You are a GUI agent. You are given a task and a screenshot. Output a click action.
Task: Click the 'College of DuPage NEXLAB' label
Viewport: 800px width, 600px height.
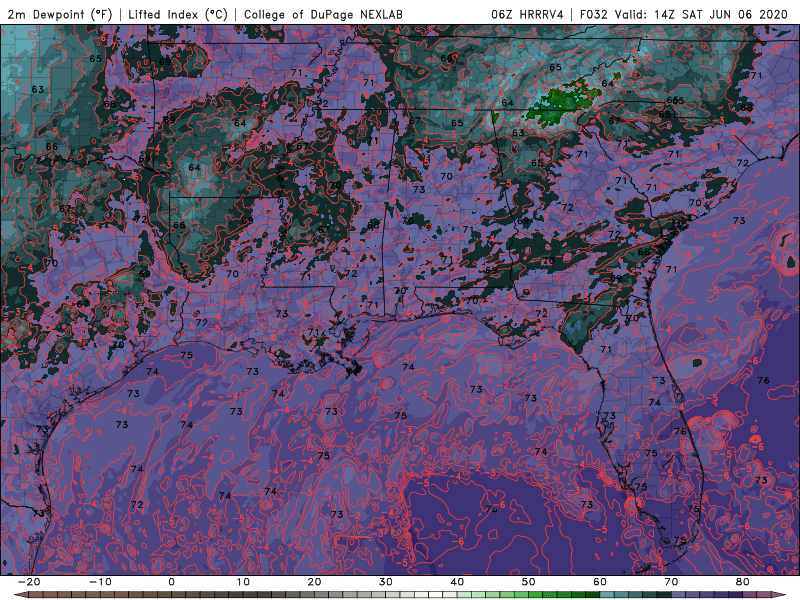pyautogui.click(x=323, y=14)
